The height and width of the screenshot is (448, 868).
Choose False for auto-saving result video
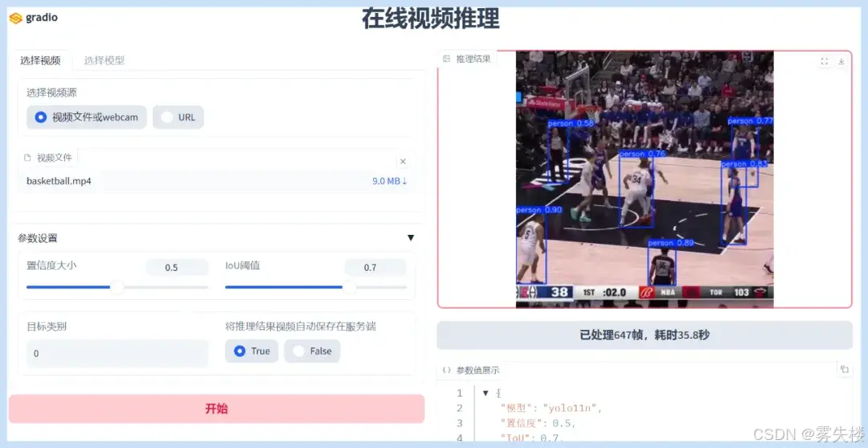coord(312,351)
